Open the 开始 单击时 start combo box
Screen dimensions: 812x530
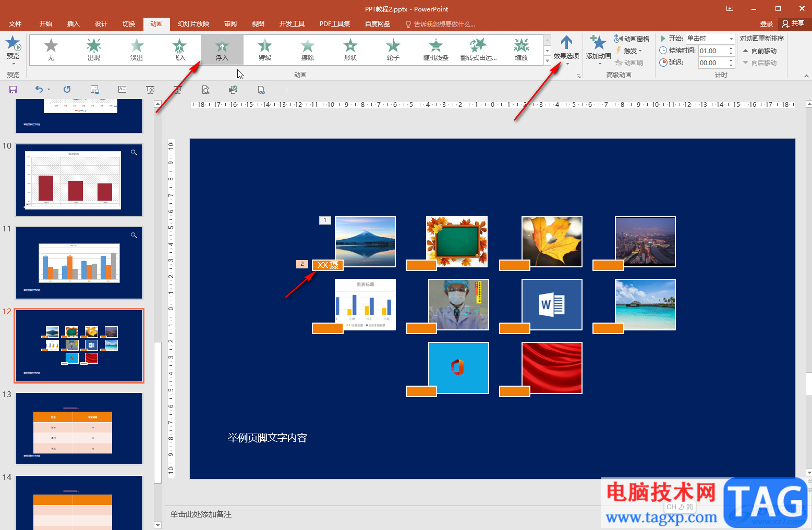(710, 39)
